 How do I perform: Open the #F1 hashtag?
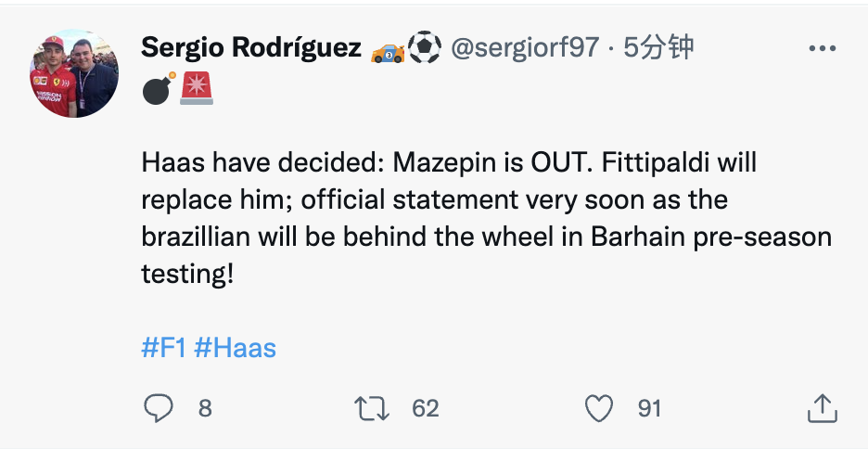coord(164,348)
